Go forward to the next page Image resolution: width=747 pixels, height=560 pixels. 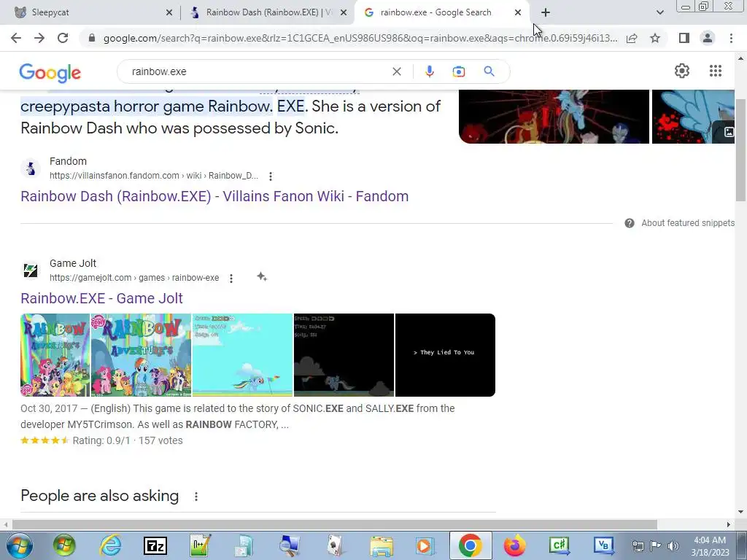39,38
